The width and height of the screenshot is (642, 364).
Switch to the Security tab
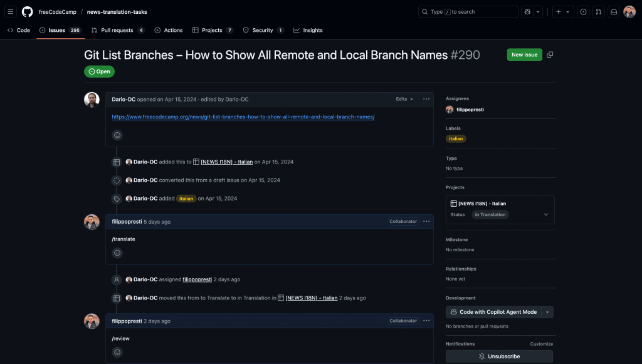[x=263, y=30]
